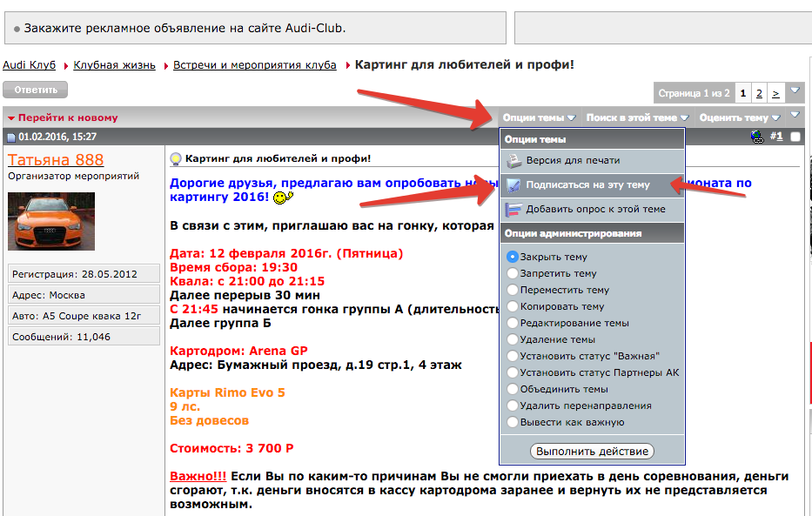Click Версия для печати menu entry

click(592, 161)
